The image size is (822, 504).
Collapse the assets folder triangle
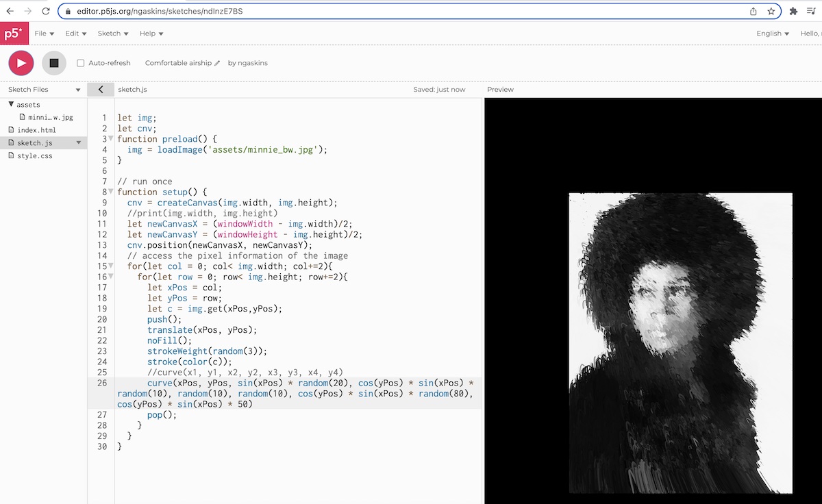(x=11, y=105)
